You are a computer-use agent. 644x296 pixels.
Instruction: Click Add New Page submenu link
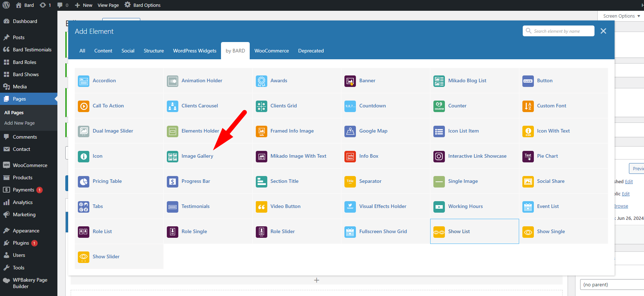(x=19, y=123)
